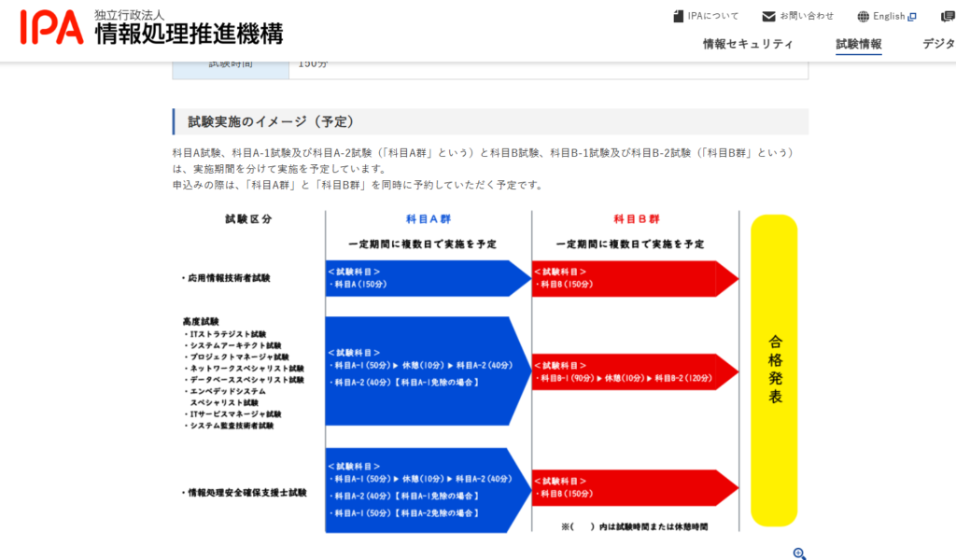Click the 試験実施のイメージ（予定） heading
This screenshot has width=956, height=560.
(271, 122)
